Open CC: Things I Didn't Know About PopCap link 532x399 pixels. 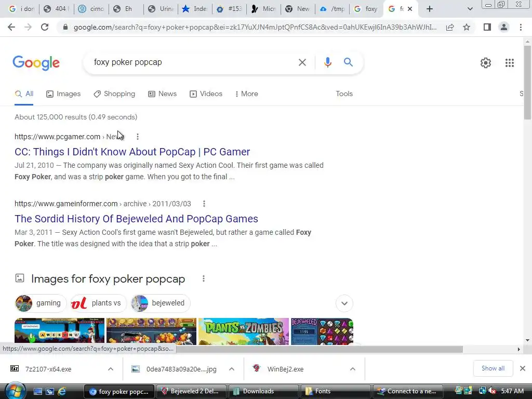(132, 152)
